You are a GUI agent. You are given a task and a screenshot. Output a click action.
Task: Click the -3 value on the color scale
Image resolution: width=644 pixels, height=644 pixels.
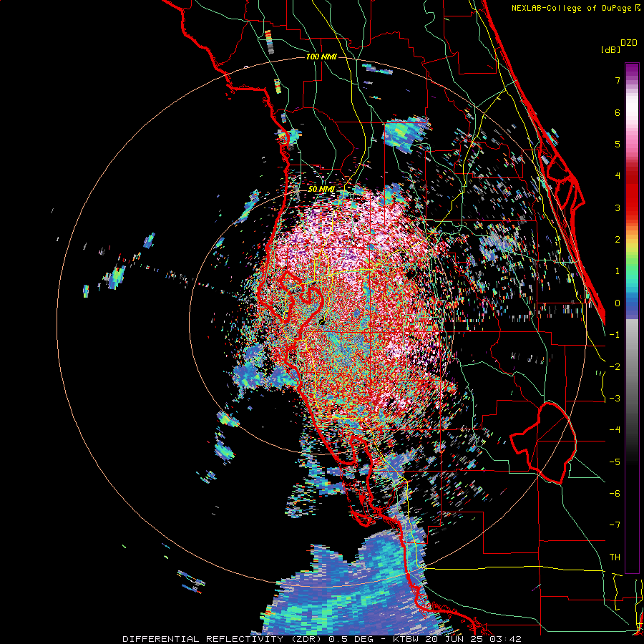[615, 399]
